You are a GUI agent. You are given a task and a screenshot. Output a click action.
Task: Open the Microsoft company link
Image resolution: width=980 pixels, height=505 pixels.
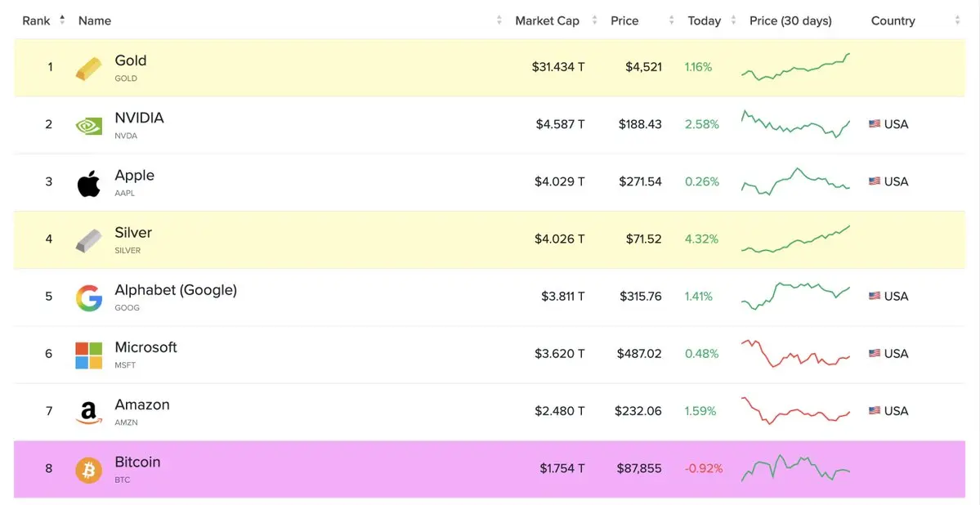(x=145, y=347)
